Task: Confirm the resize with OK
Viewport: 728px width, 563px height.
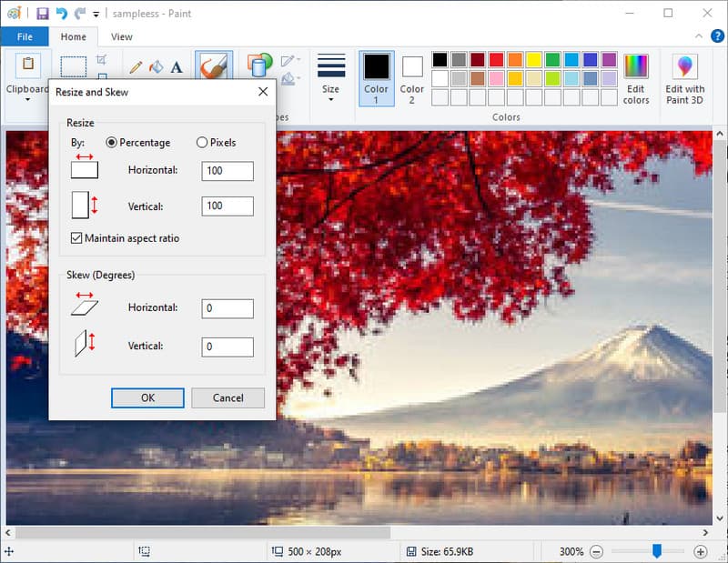Action: coord(147,397)
